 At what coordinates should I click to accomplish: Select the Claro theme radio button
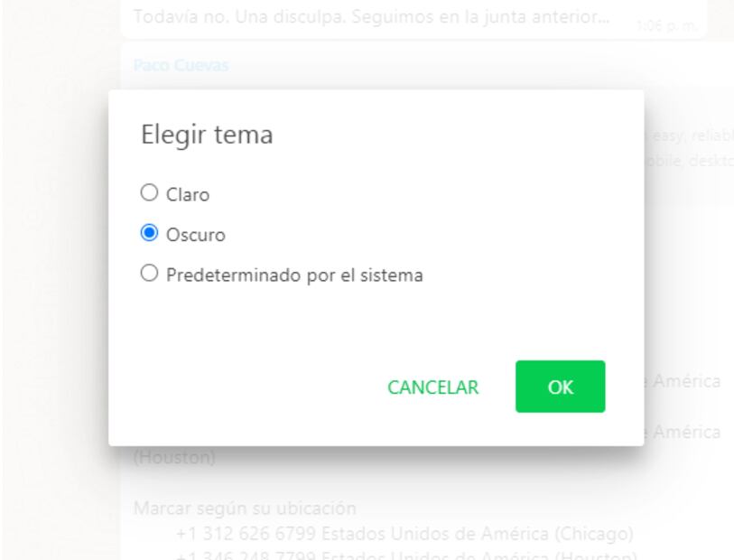pos(149,192)
